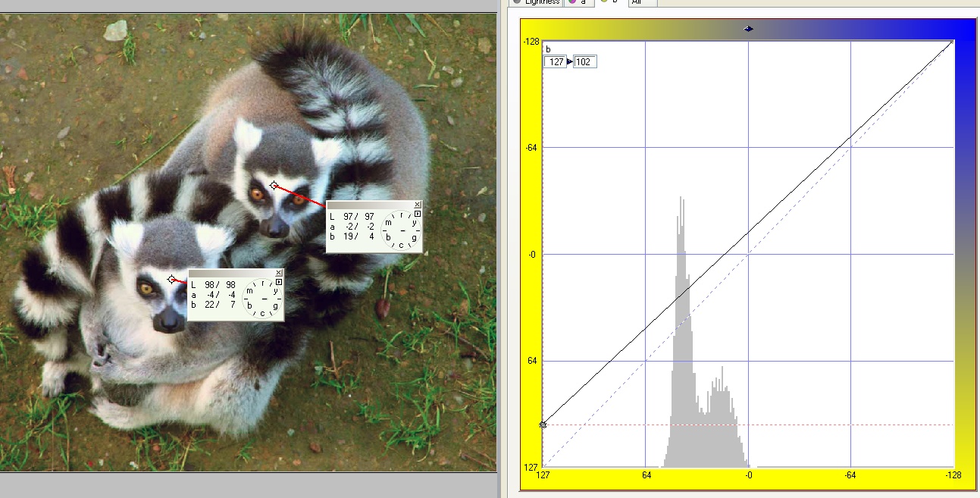Viewport: 980px width, 498px height.
Task: Click the curve output field showing 102
Action: (585, 62)
